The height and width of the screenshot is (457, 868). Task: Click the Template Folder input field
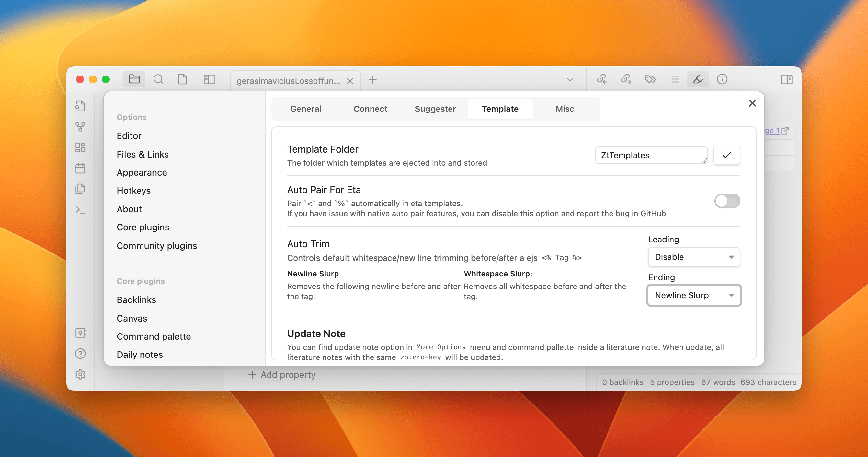(650, 155)
